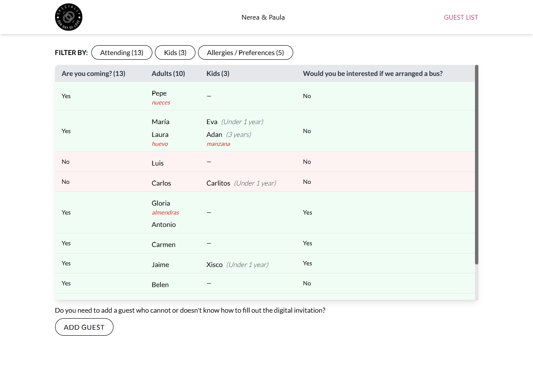Select guest name Luis
Image resolution: width=533 pixels, height=392 pixels.
click(157, 163)
